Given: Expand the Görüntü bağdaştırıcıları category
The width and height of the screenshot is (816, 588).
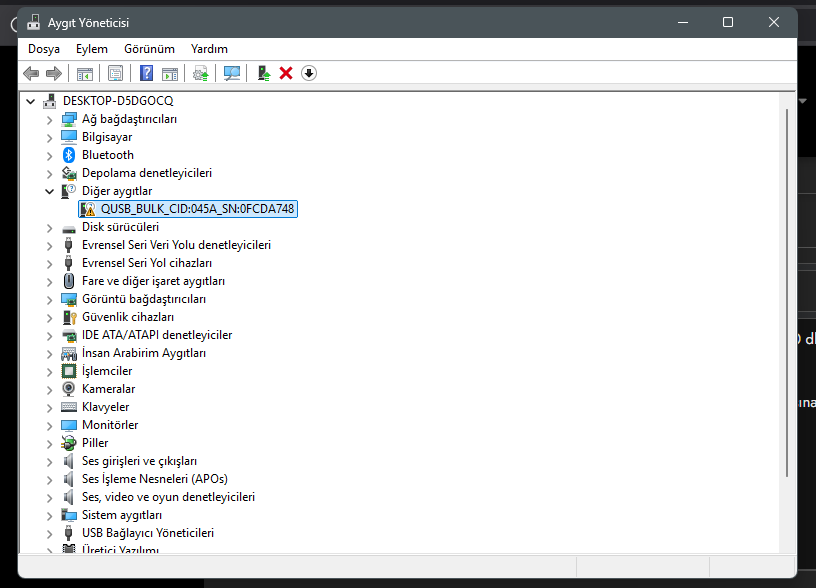Looking at the screenshot, I should click(x=49, y=300).
